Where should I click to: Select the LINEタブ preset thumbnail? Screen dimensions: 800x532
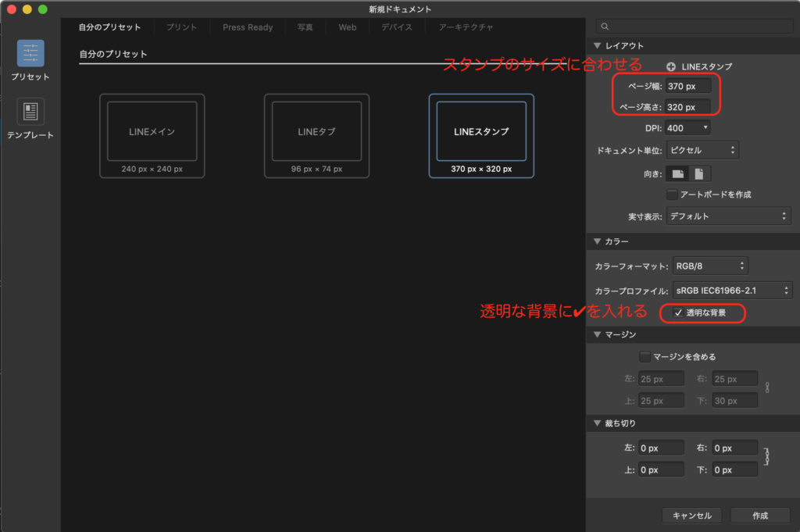(316, 136)
